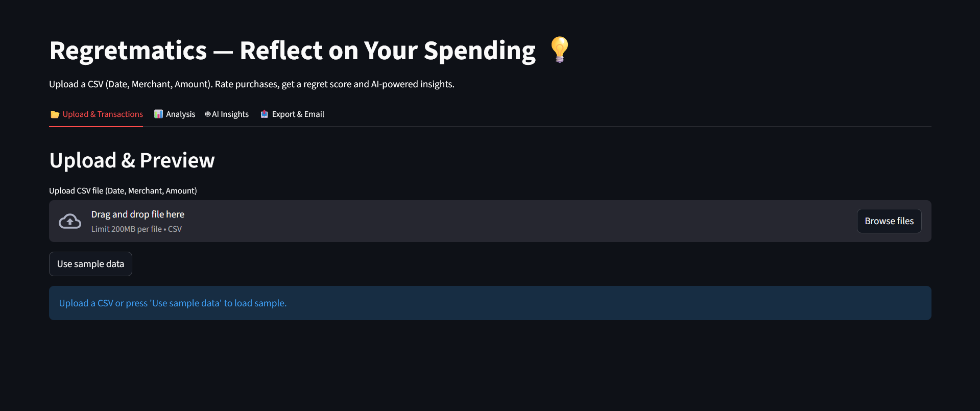Click the lightbulb emoji in the title
This screenshot has width=980, height=411.
coord(560,50)
